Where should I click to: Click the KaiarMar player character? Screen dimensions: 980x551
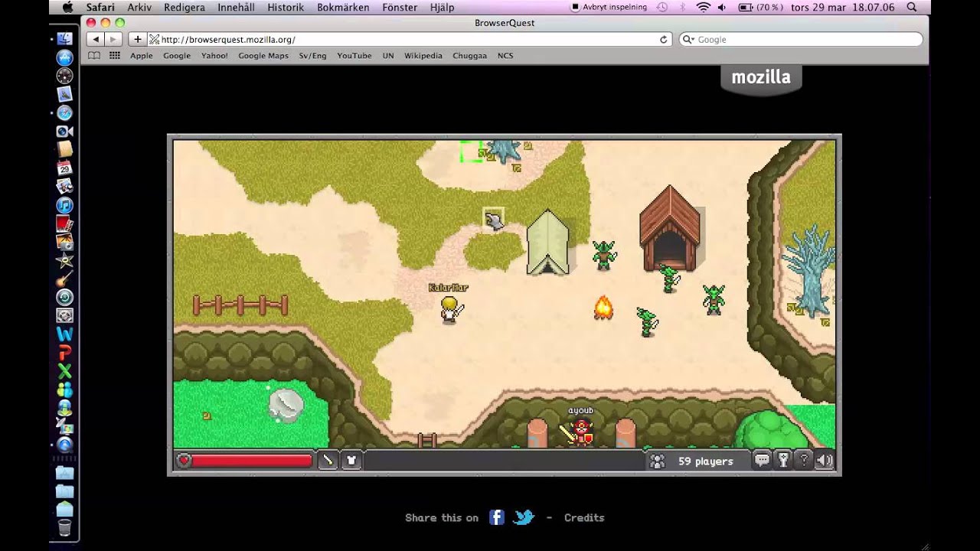[x=449, y=310]
